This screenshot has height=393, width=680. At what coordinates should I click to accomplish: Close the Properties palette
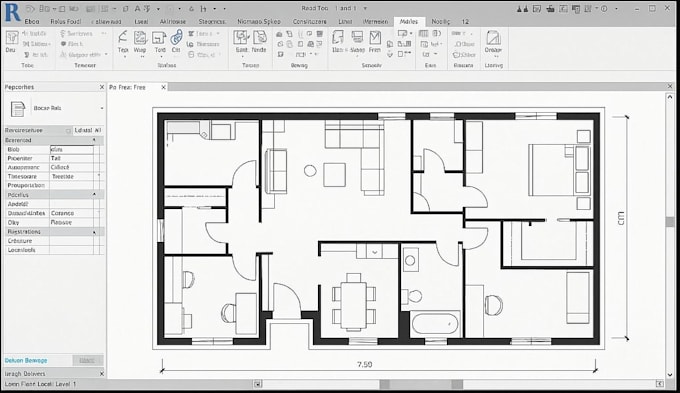pos(102,87)
